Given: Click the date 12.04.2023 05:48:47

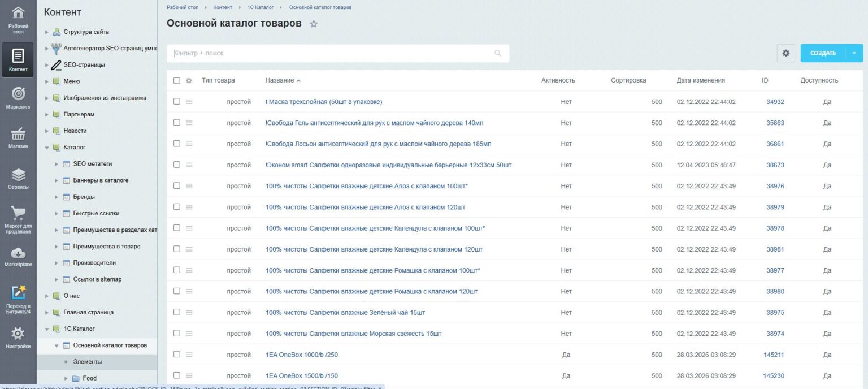Looking at the screenshot, I should (x=706, y=165).
